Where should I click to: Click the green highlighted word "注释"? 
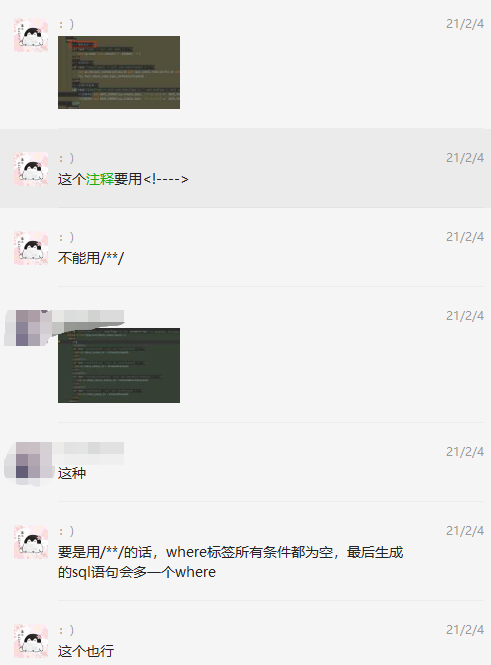click(100, 179)
